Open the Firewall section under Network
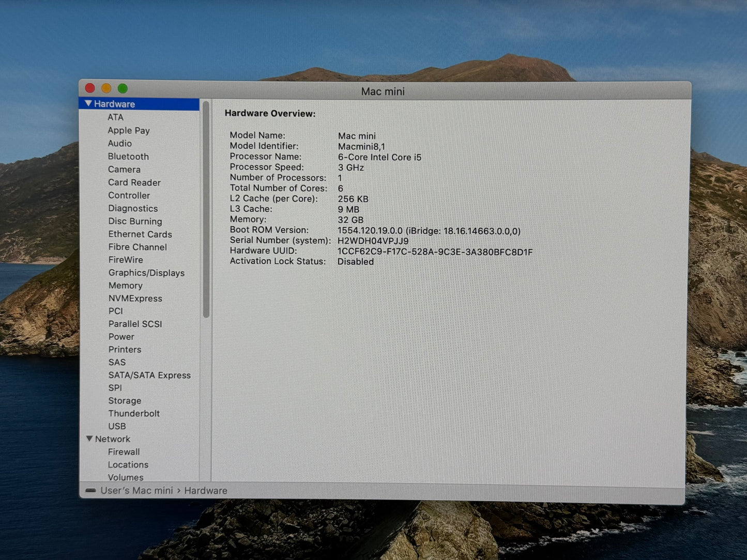 coord(124,452)
